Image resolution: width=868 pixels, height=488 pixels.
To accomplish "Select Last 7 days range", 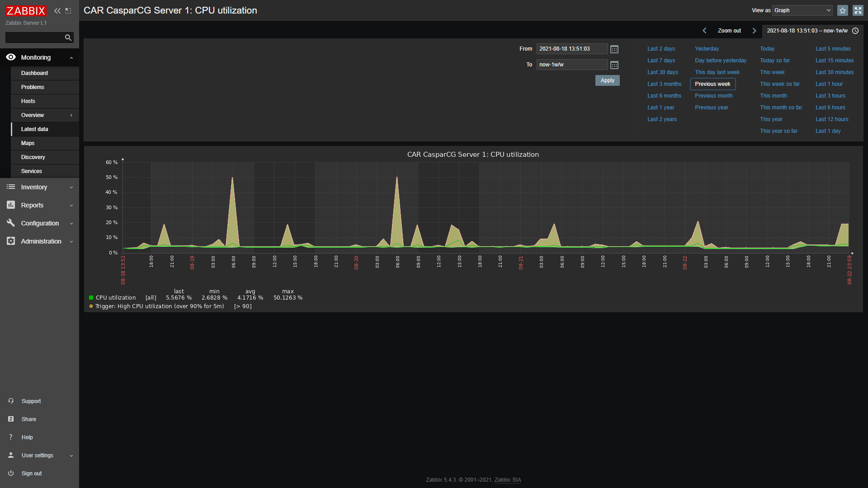I will [x=661, y=61].
